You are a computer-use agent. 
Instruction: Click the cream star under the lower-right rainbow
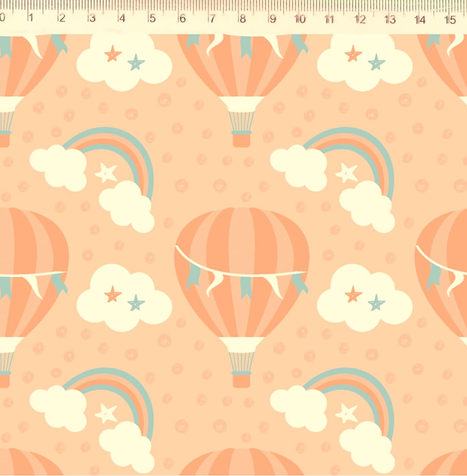[x=347, y=413]
